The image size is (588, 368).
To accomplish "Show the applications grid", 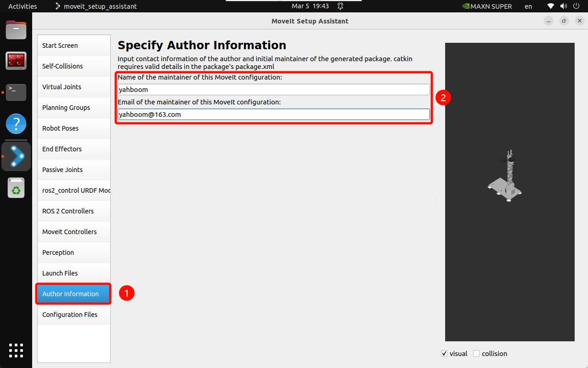I will point(16,351).
